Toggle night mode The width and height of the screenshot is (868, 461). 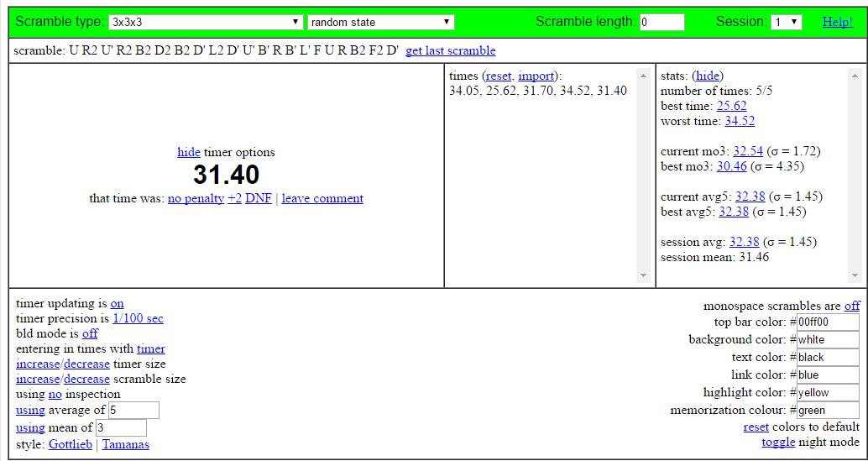(x=778, y=443)
